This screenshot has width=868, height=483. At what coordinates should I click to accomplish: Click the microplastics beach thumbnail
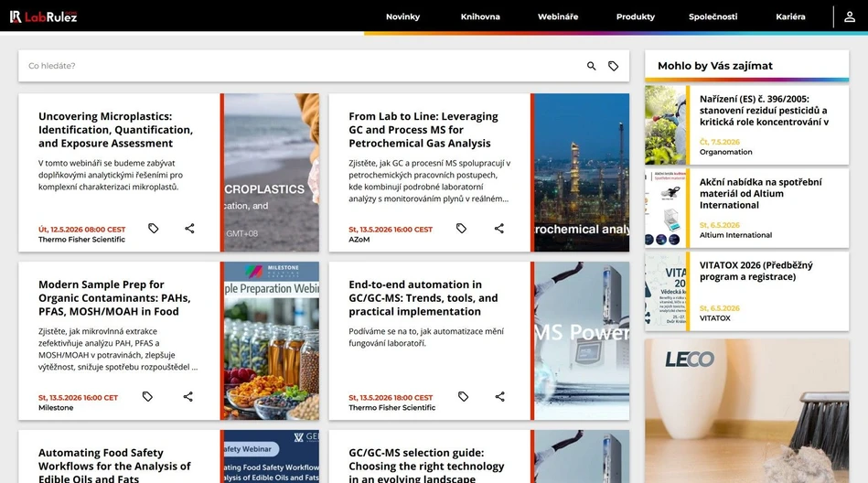click(x=272, y=172)
